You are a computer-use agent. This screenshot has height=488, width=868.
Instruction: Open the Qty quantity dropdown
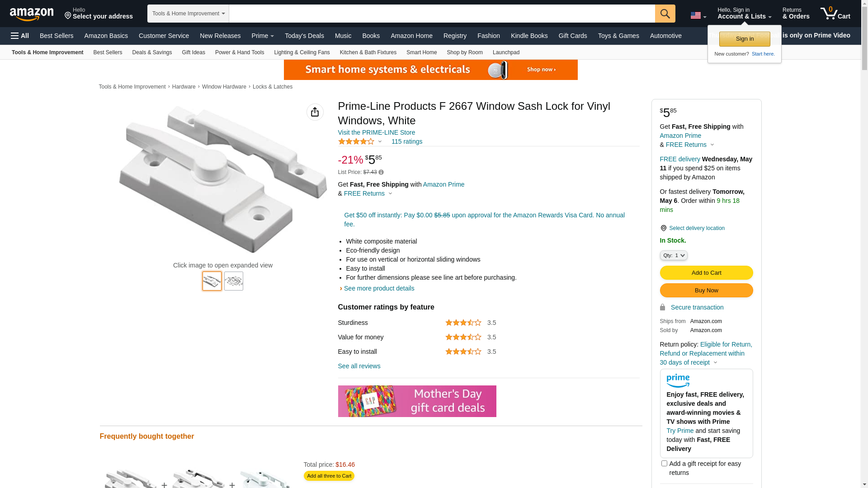tap(674, 255)
